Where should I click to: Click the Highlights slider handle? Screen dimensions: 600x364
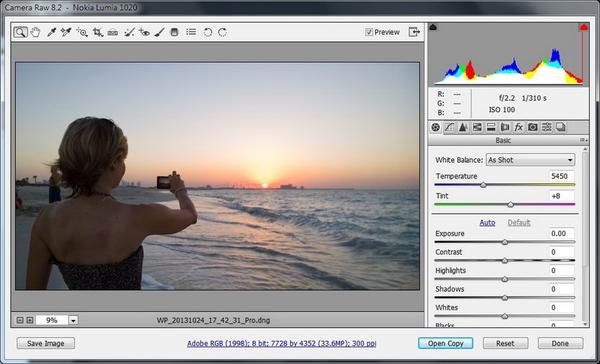point(505,279)
